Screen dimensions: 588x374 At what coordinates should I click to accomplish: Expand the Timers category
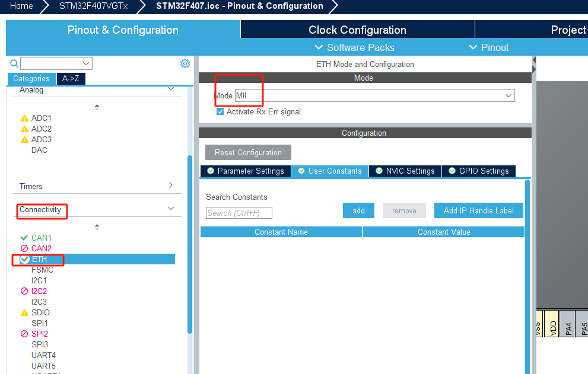[171, 185]
